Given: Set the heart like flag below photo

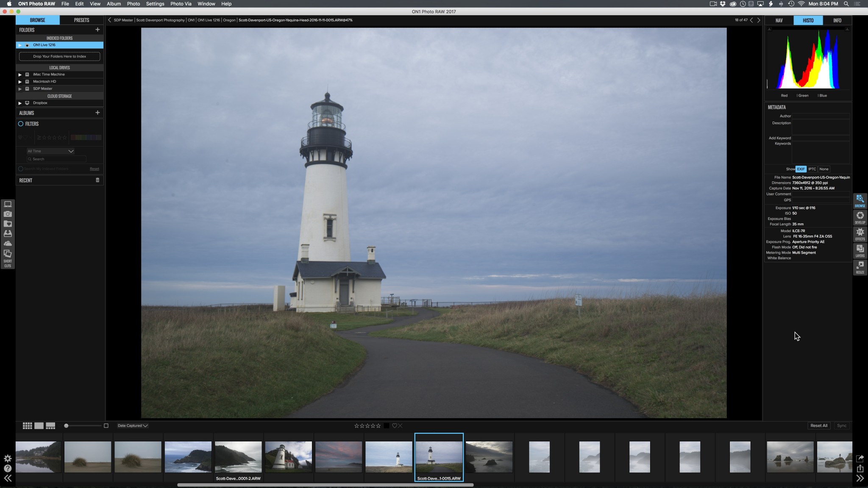Looking at the screenshot, I should (394, 426).
